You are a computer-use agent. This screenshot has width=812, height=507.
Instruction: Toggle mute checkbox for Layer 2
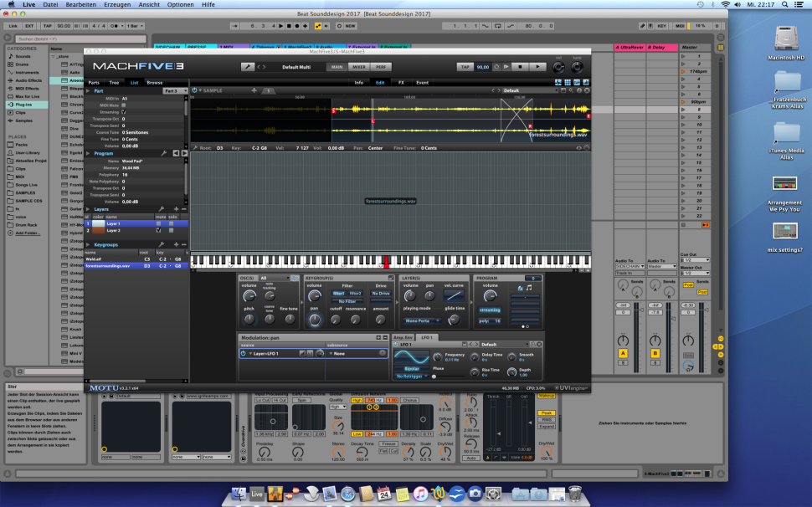coord(158,230)
